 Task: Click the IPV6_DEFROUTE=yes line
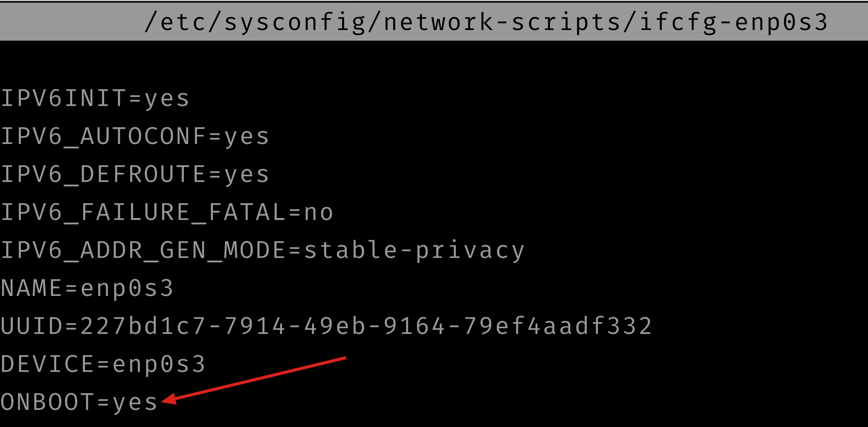tap(135, 175)
